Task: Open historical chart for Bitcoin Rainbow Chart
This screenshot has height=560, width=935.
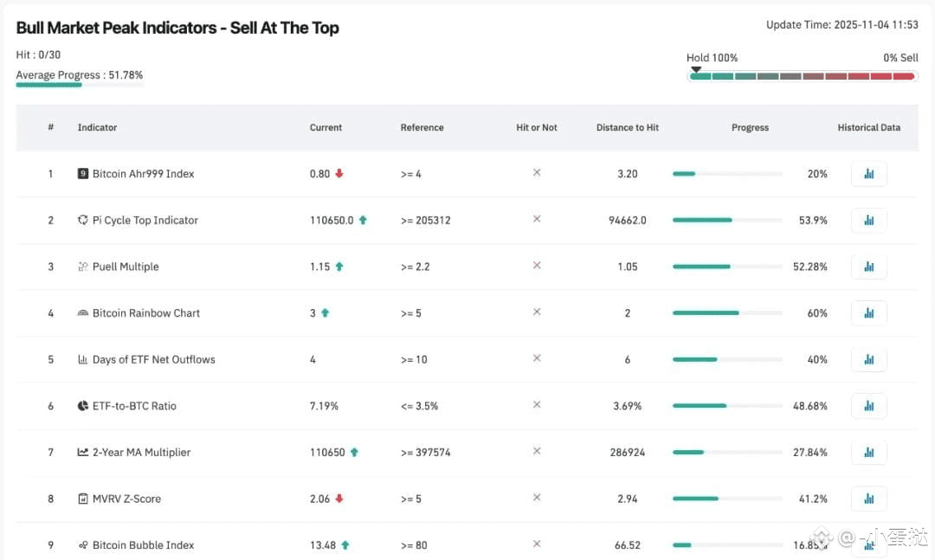Action: (x=868, y=313)
